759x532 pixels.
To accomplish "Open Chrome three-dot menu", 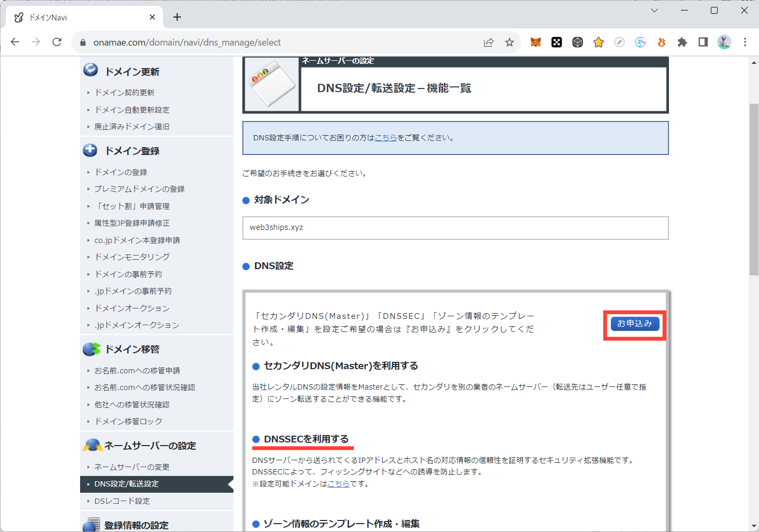I will 745,42.
